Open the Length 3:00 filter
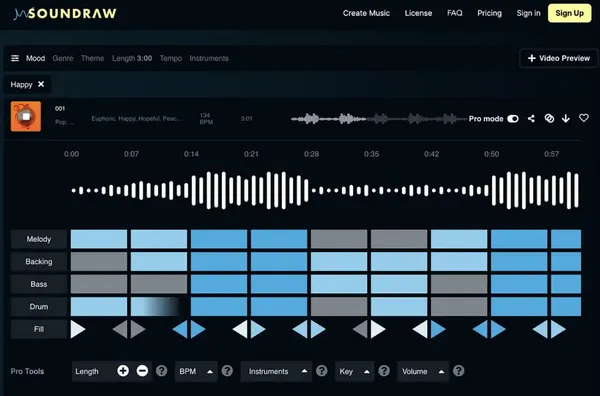This screenshot has width=600, height=396. [x=132, y=58]
